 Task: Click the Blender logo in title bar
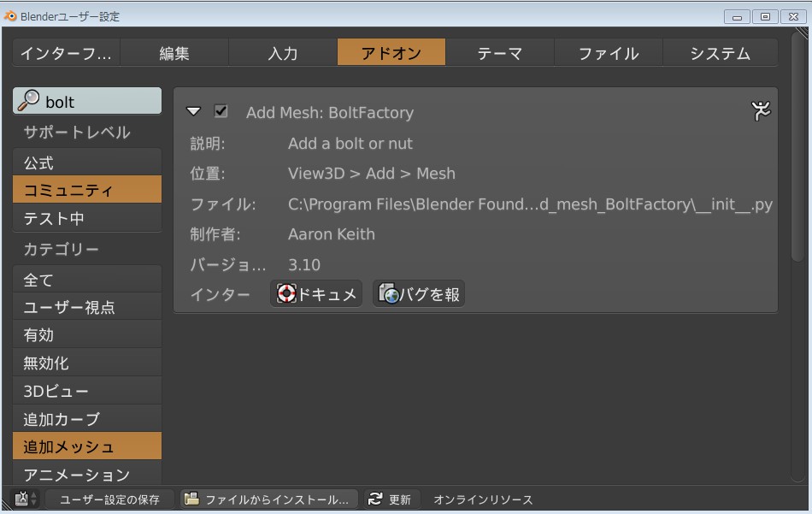(10, 16)
